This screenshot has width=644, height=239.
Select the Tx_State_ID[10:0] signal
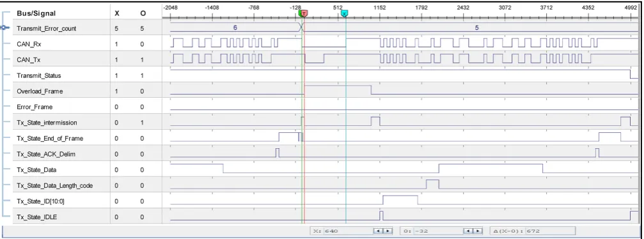pyautogui.click(x=40, y=201)
